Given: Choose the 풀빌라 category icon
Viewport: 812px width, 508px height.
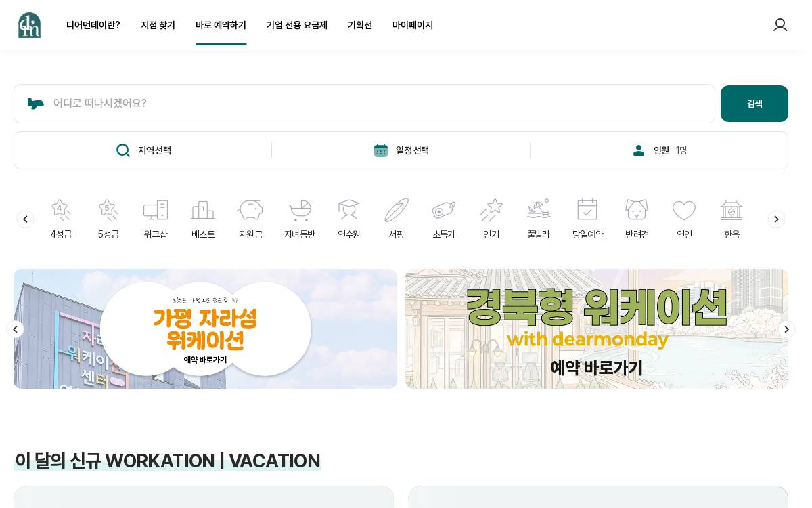Looking at the screenshot, I should pyautogui.click(x=539, y=210).
